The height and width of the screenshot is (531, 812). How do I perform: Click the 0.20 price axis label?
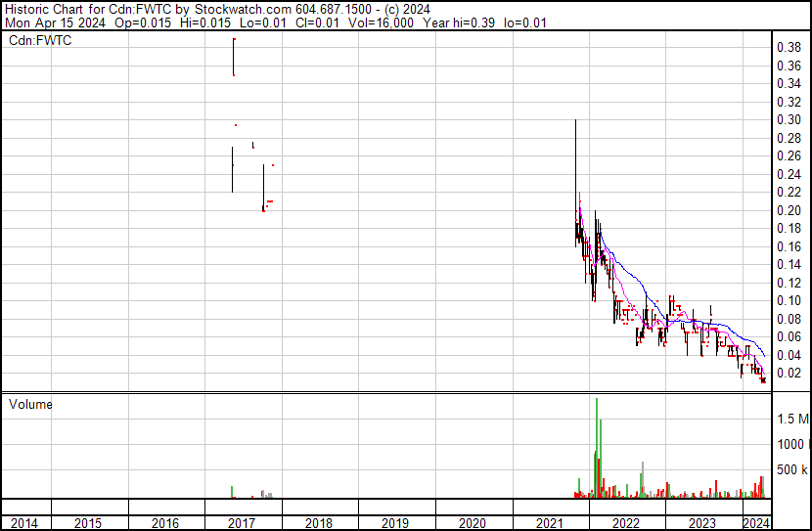(789, 210)
